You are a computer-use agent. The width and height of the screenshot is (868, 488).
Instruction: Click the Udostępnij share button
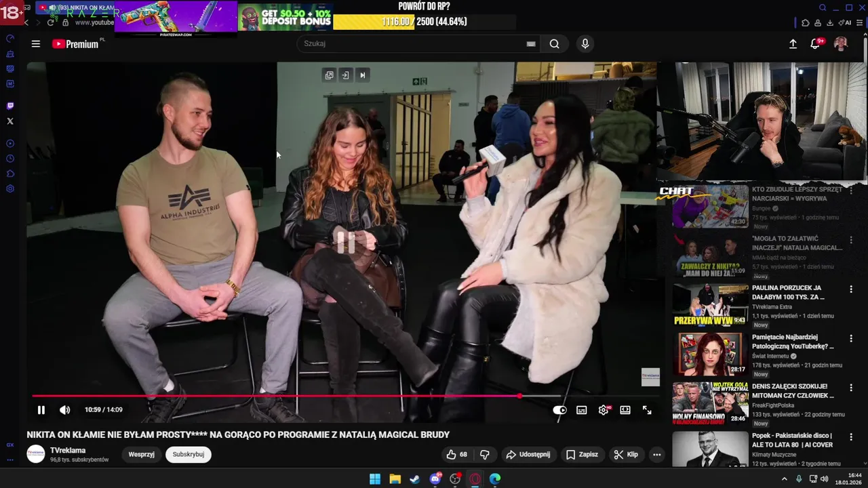pos(528,455)
